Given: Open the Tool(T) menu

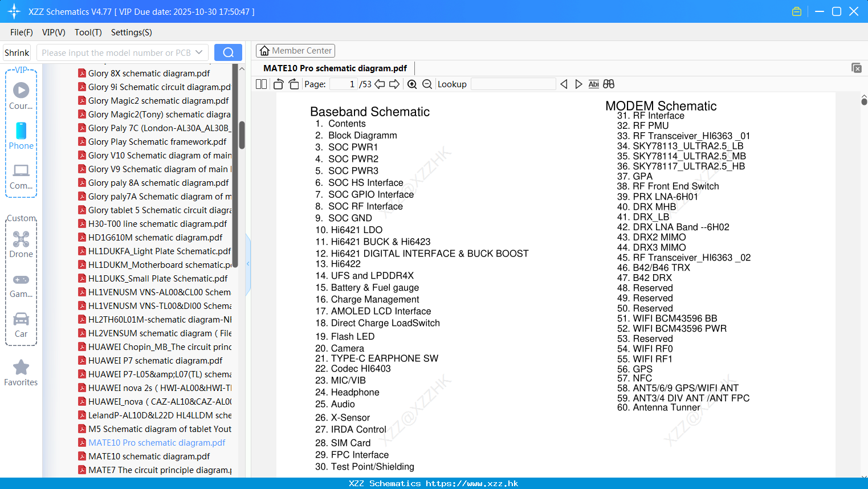Looking at the screenshot, I should tap(88, 32).
